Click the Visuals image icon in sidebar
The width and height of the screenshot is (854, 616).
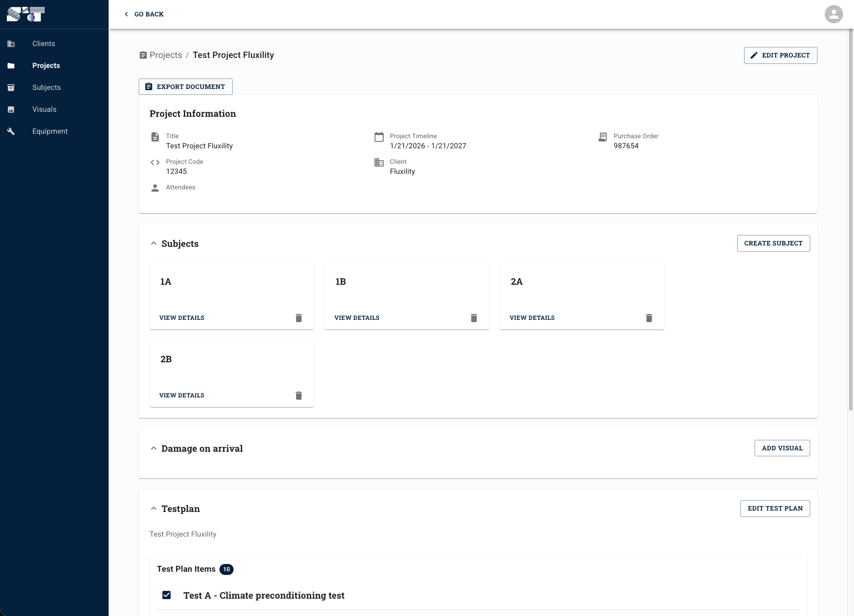(x=11, y=110)
